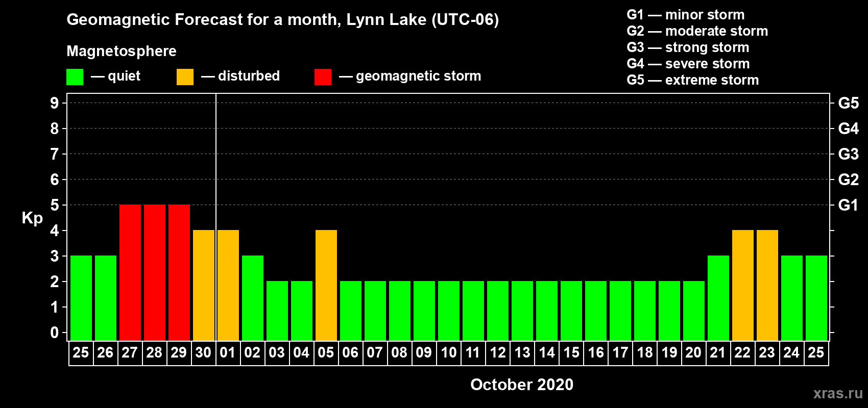Click the date label 18

(x=644, y=353)
